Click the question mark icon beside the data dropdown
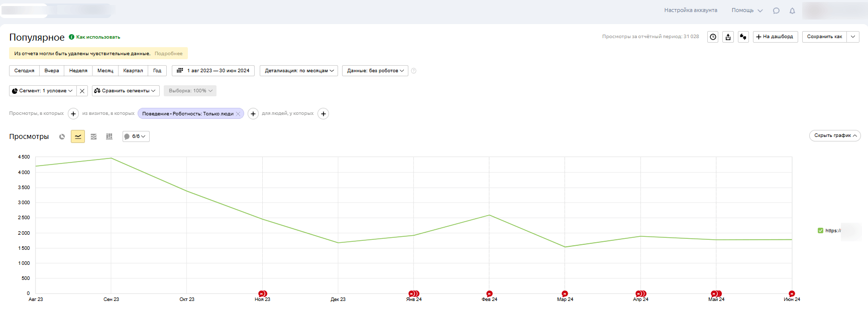Viewport: 868px width, 310px height. [x=414, y=71]
